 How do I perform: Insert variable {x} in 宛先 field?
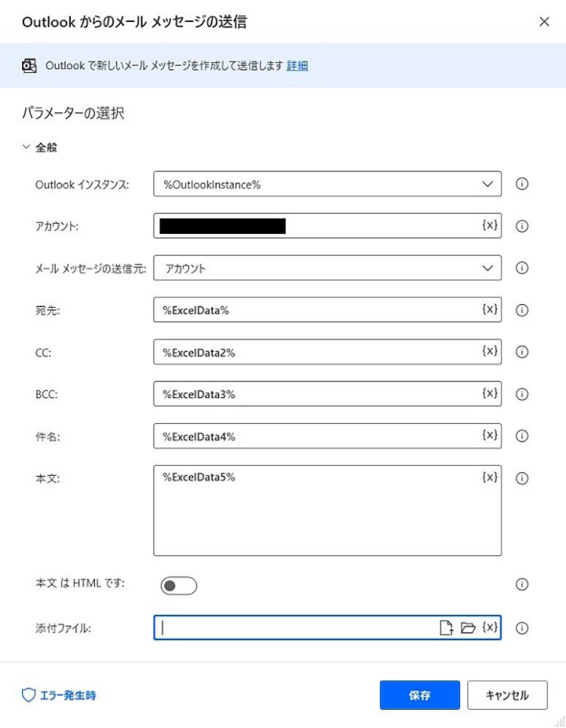tap(490, 309)
